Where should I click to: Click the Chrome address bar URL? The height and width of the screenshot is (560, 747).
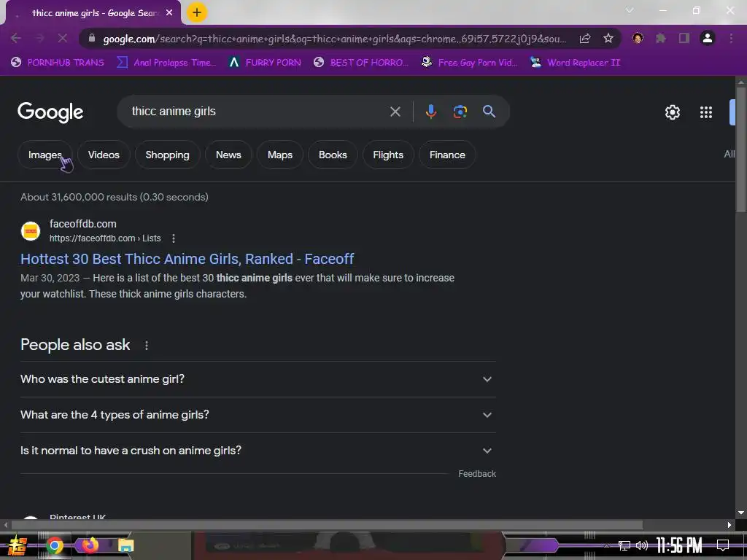334,39
